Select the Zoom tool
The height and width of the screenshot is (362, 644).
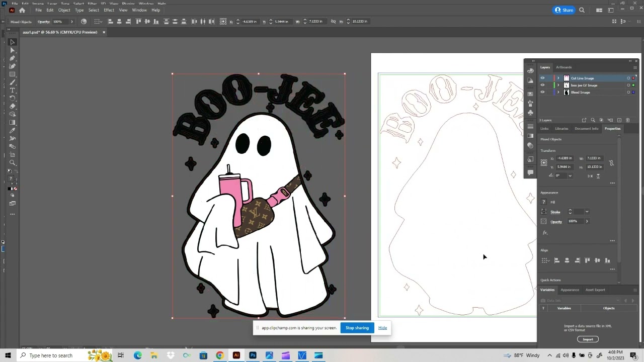[13, 162]
